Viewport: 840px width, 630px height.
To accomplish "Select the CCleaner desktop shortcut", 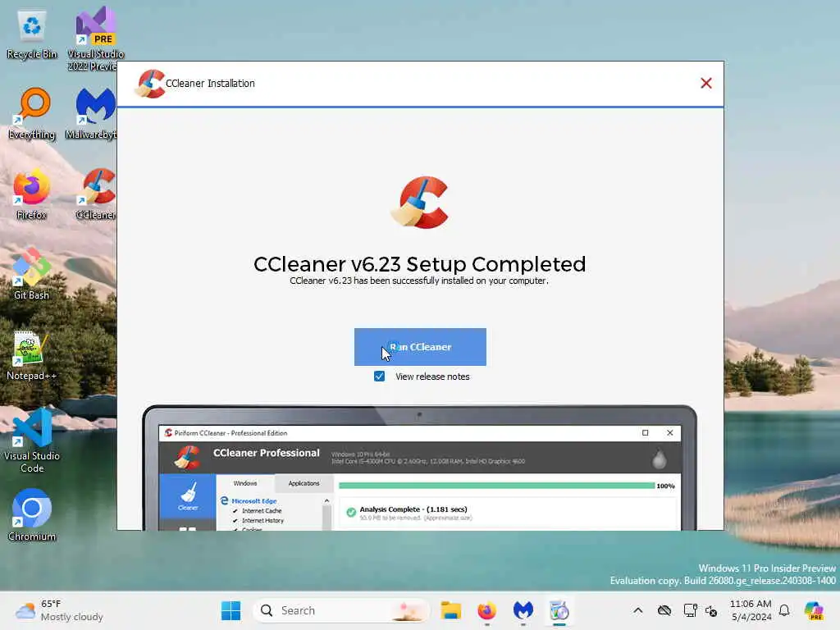I will click(95, 194).
